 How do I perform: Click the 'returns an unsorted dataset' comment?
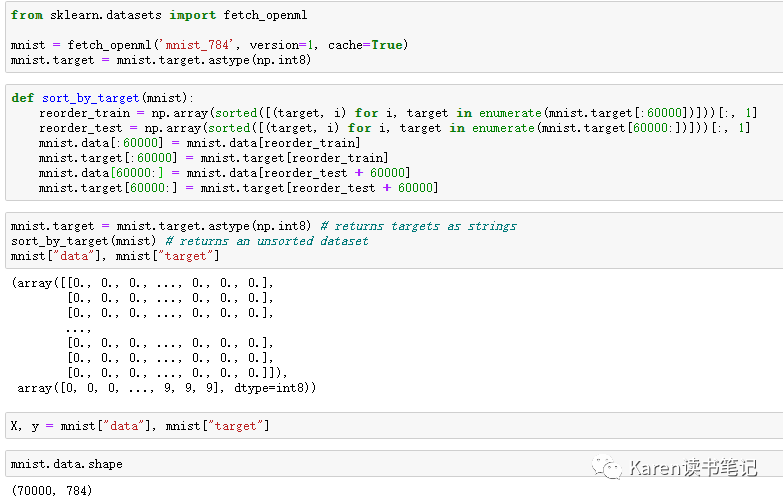[267, 241]
